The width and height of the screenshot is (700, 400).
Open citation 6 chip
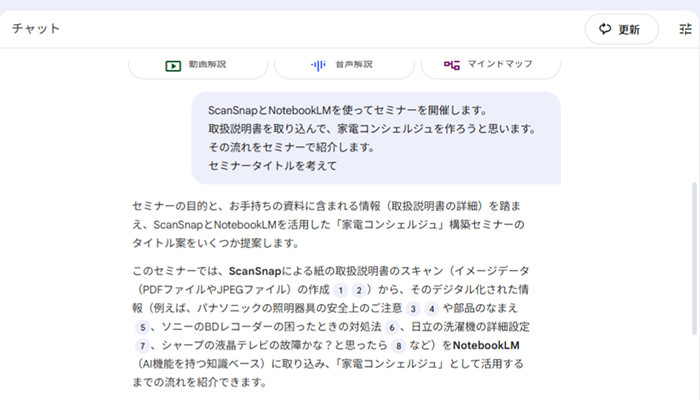tap(392, 328)
